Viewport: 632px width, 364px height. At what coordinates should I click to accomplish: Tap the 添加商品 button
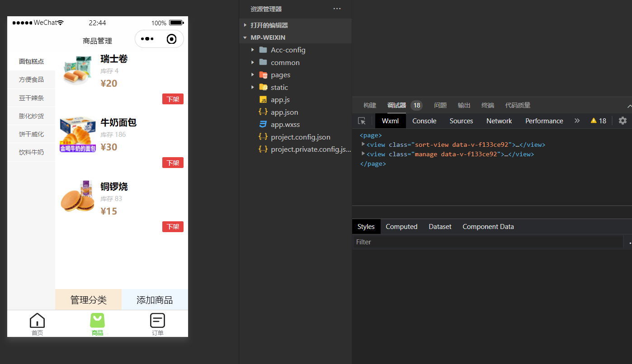coord(155,299)
